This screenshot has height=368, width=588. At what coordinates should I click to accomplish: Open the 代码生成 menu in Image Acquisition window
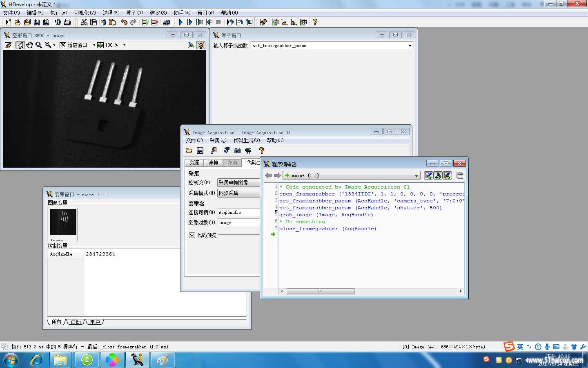pyautogui.click(x=247, y=140)
